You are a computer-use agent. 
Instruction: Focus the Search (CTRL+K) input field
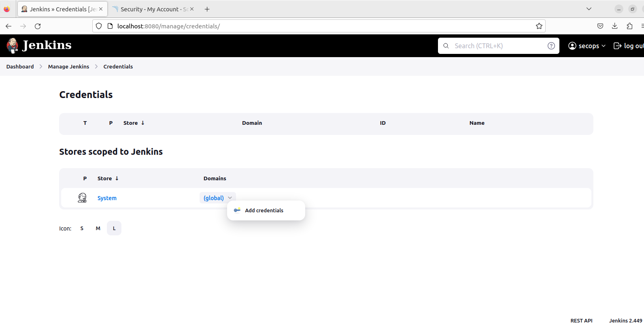tap(499, 46)
